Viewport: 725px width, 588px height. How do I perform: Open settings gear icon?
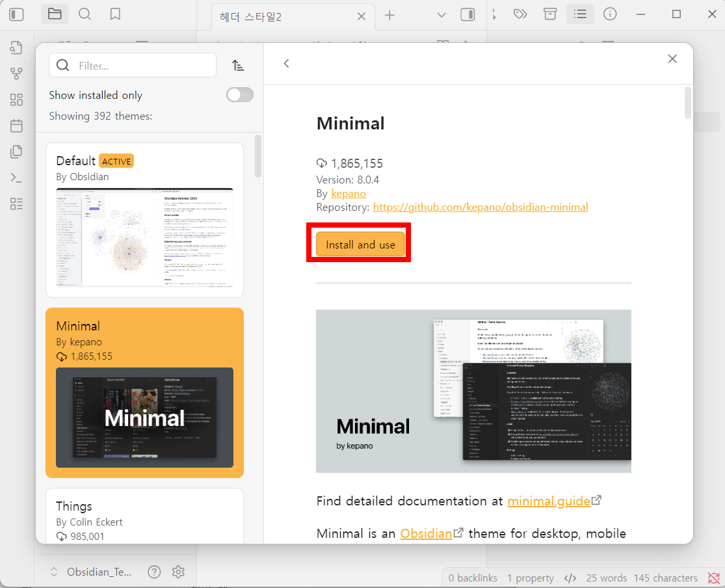pyautogui.click(x=178, y=572)
